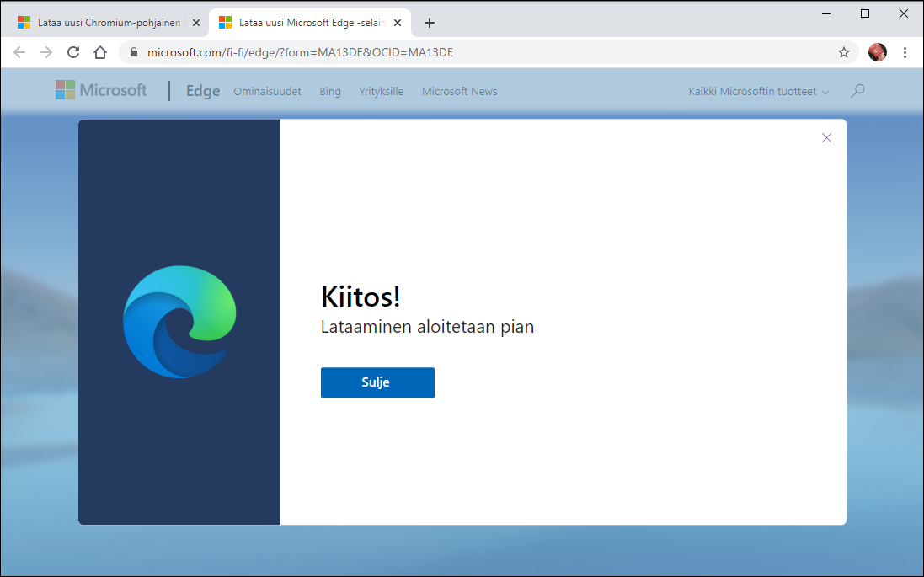Click the browser back arrow icon
Screen dimensions: 924x577
[x=19, y=51]
